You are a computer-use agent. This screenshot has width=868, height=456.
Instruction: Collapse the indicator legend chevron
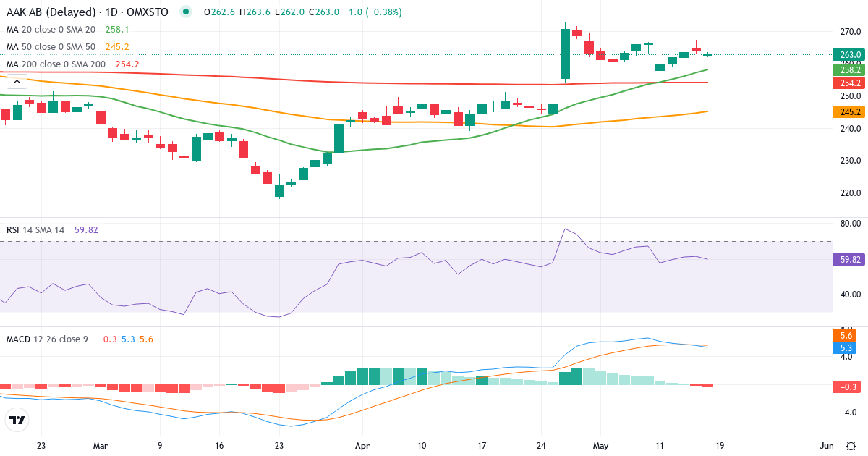click(17, 82)
